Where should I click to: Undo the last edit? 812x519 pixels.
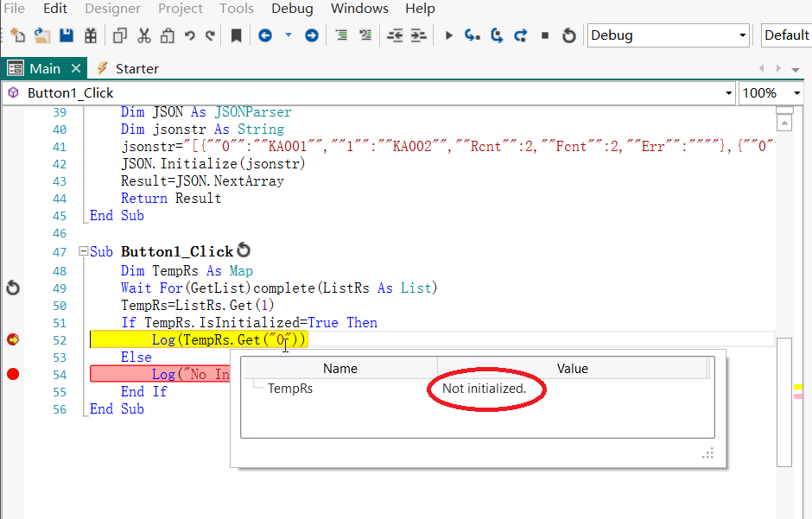pos(190,35)
